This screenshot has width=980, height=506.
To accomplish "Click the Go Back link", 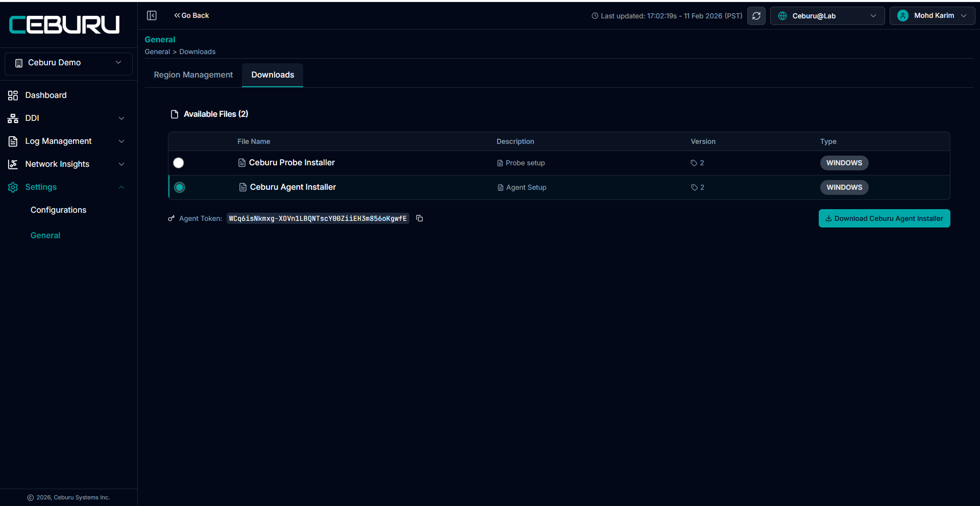I will [x=191, y=16].
